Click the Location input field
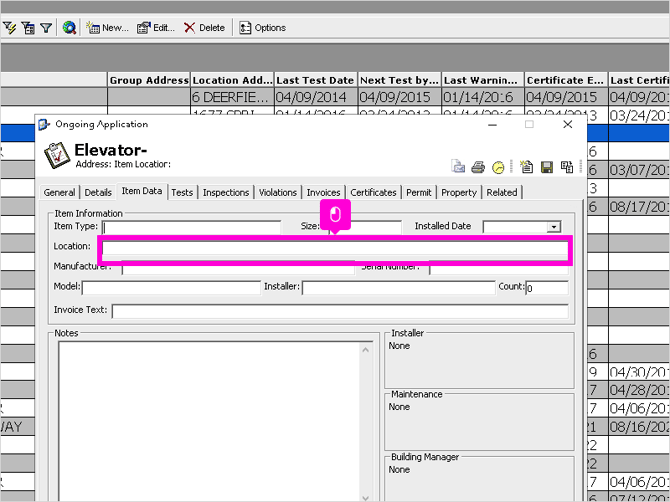Screen dimensions: 670x502 pos(335,249)
